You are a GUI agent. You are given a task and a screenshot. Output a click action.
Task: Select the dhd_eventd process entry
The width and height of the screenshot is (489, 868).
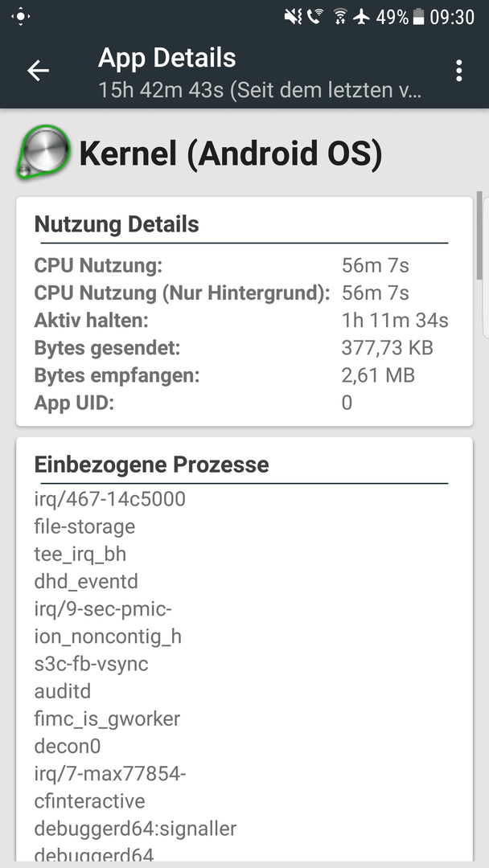tap(86, 582)
